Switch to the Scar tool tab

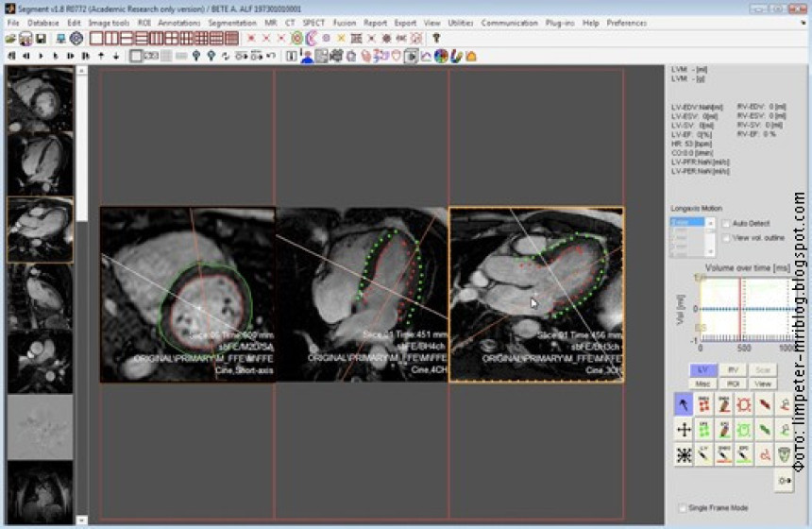(x=763, y=370)
